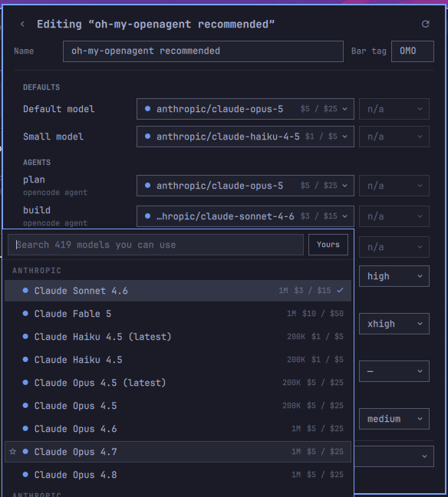This screenshot has width=448, height=497.
Task: Edit the profile Name field
Action: (203, 51)
